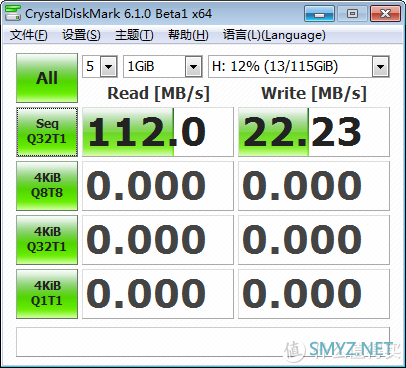Click the Seq read result 112.0

pyautogui.click(x=158, y=132)
